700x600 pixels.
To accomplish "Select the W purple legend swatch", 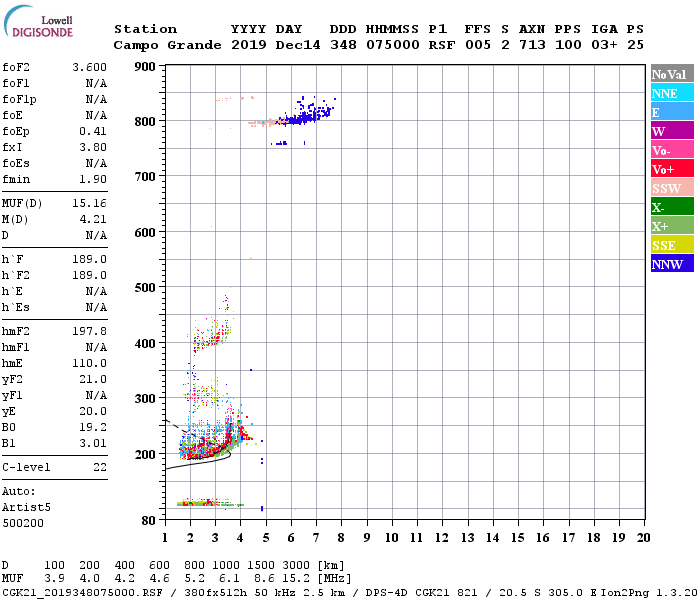I will [672, 131].
